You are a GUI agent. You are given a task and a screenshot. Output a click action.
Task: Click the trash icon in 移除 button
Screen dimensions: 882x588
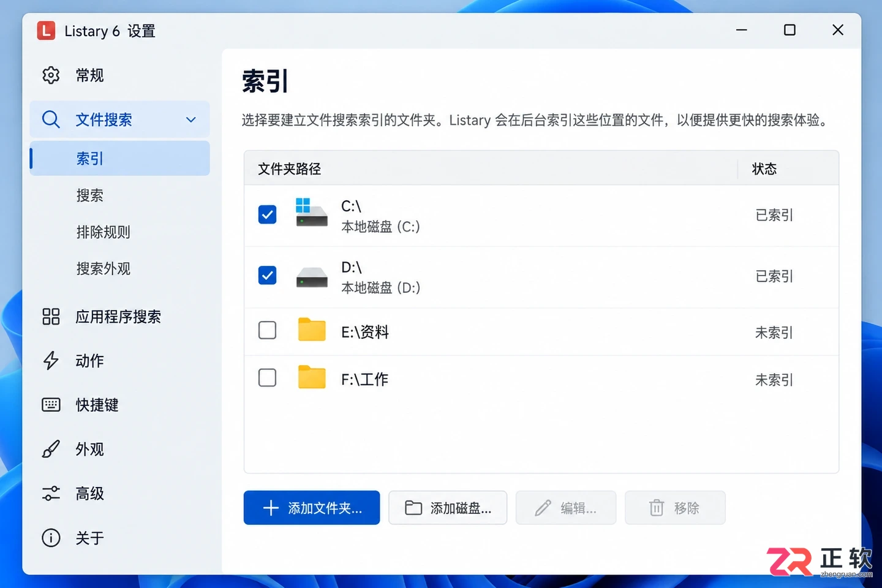(657, 508)
